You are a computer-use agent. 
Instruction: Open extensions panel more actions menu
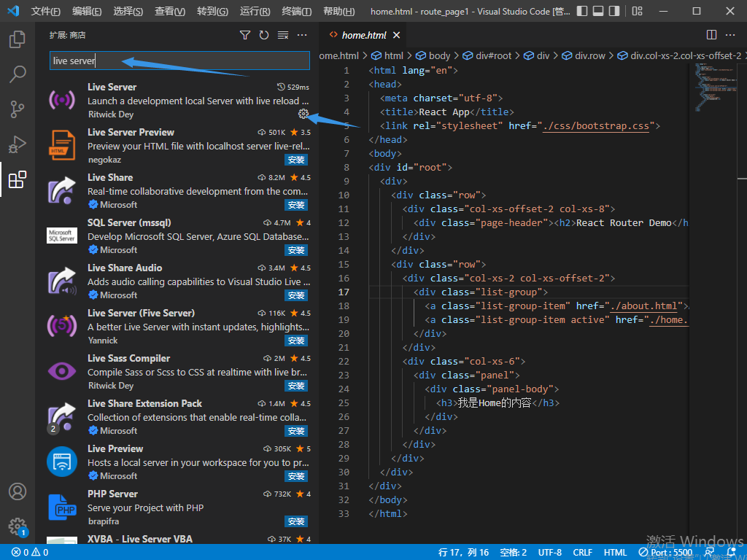click(302, 35)
